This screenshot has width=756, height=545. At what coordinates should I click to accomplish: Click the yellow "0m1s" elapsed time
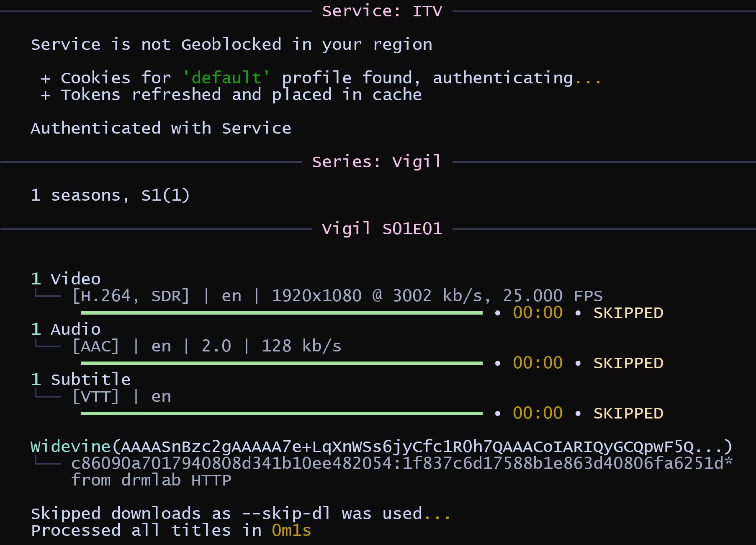click(x=291, y=531)
